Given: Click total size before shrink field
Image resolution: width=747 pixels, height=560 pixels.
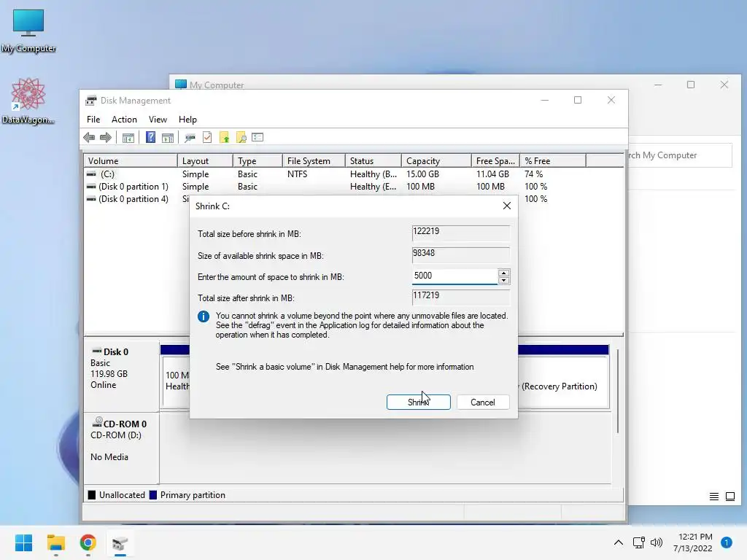Looking at the screenshot, I should click(x=461, y=233).
